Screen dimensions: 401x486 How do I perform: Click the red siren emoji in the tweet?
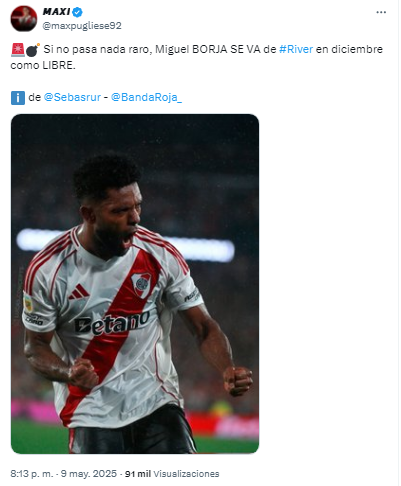click(18, 49)
